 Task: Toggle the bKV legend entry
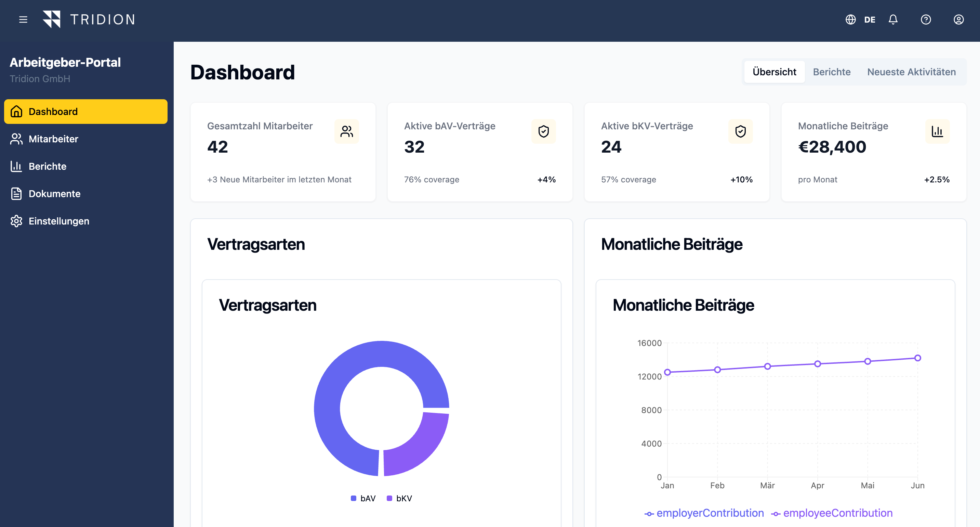tap(399, 499)
